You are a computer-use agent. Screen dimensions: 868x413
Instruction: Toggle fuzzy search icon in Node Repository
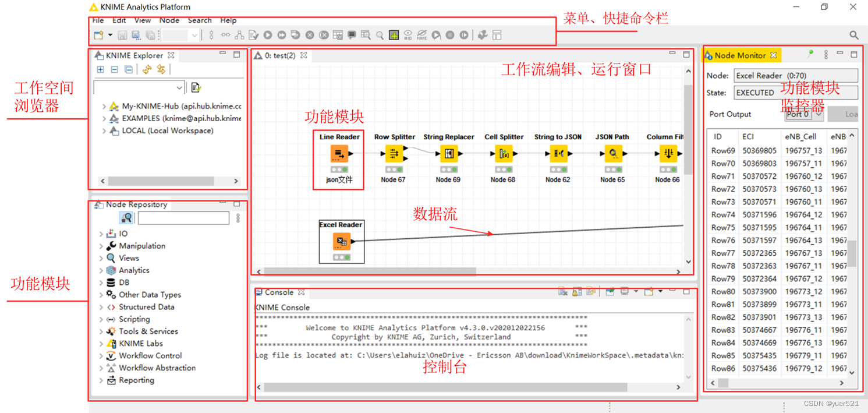[x=126, y=218]
